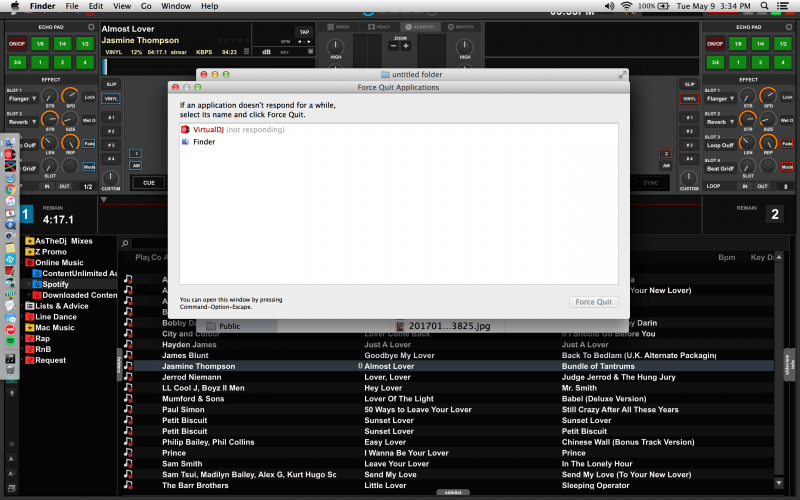Click the left deck CUE button
800x500 pixels.
(x=149, y=183)
